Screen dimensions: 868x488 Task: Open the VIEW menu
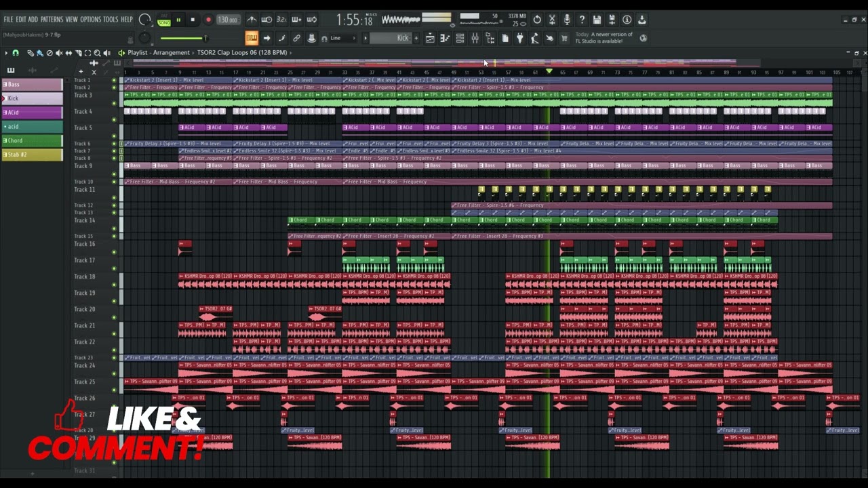coord(71,20)
